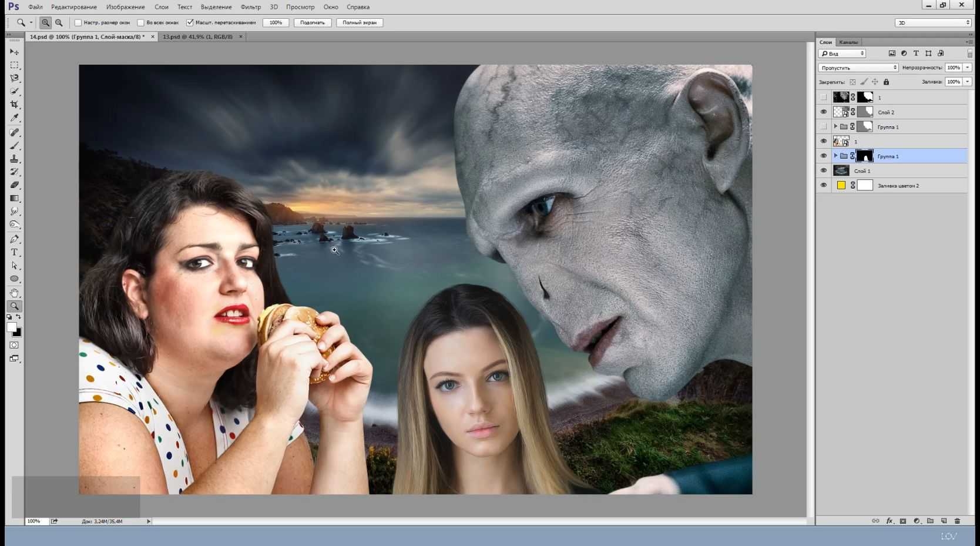Add a layer mask from panel footer
The height and width of the screenshot is (546, 980).
pos(903,521)
